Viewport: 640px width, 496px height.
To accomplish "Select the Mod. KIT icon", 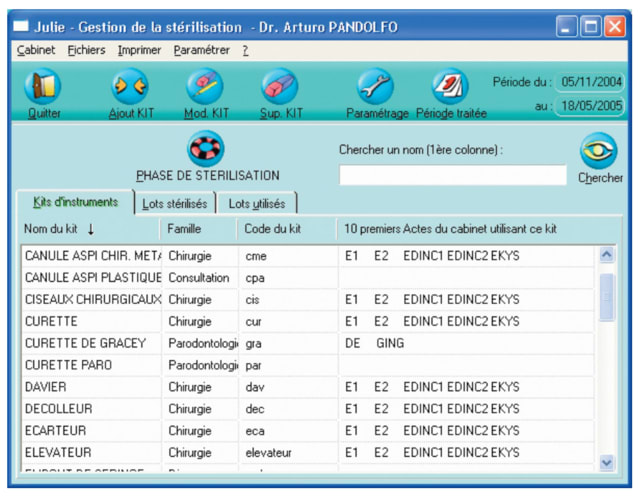I will pos(204,87).
